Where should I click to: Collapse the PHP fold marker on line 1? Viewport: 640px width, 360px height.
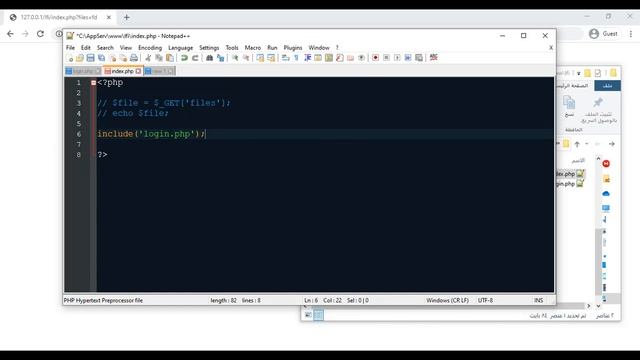coord(93,82)
